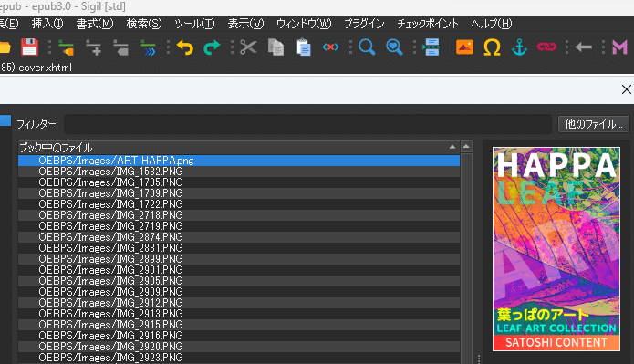Image resolution: width=634 pixels, height=364 pixels.
Task: Select OEBPS/Images/IMG_1722.PNG row
Action: click(239, 204)
